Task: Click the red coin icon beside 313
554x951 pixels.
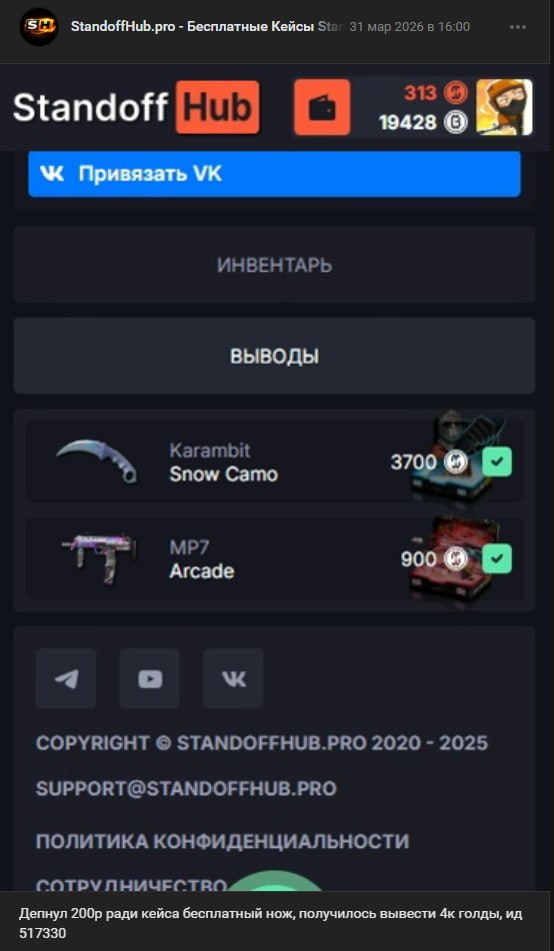Action: click(456, 93)
